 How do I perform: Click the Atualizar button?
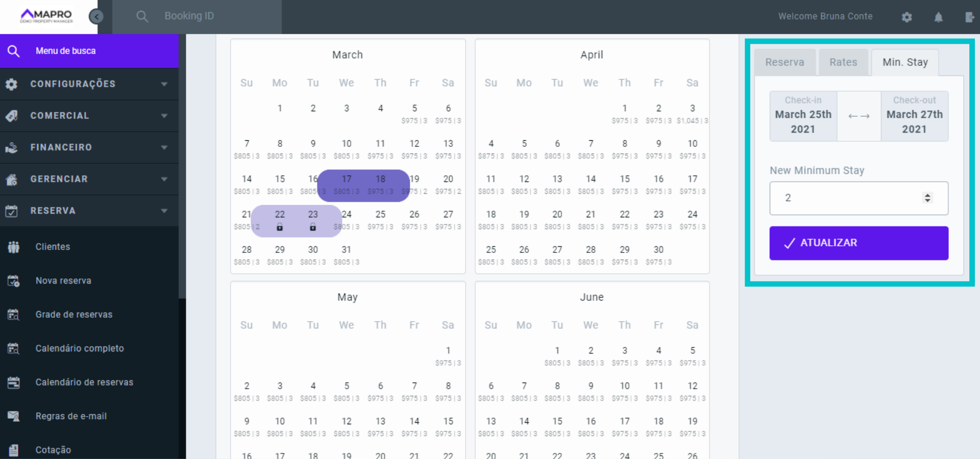pos(859,243)
